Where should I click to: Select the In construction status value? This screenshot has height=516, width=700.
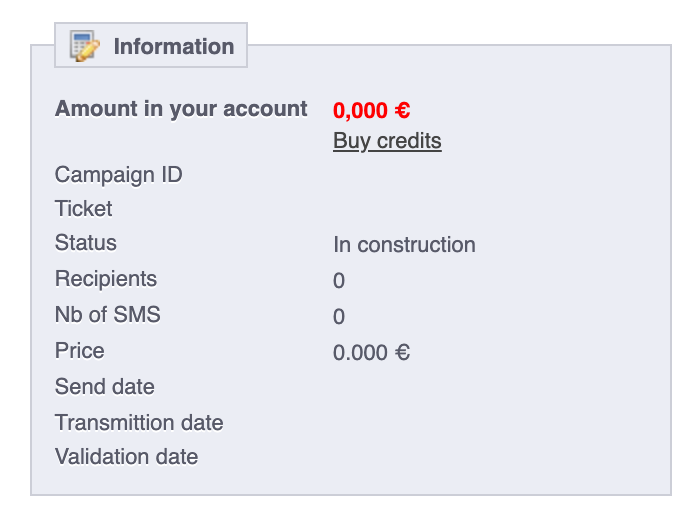click(x=404, y=245)
